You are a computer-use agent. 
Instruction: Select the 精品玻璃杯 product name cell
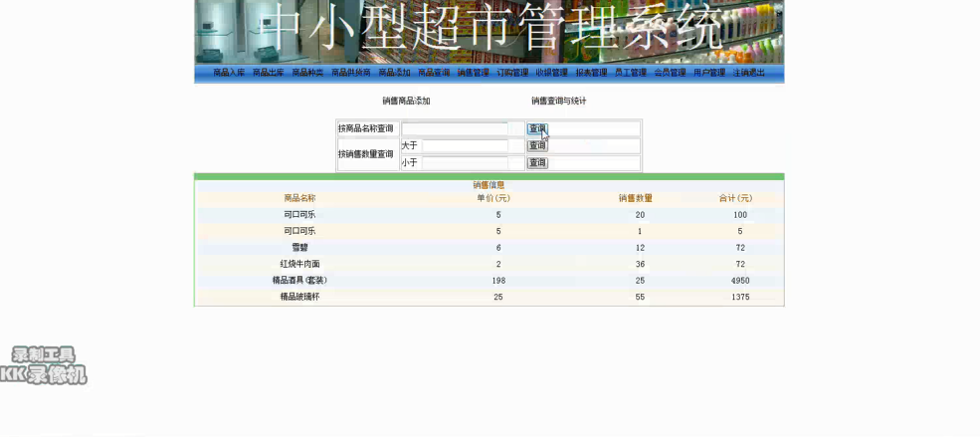click(x=299, y=297)
